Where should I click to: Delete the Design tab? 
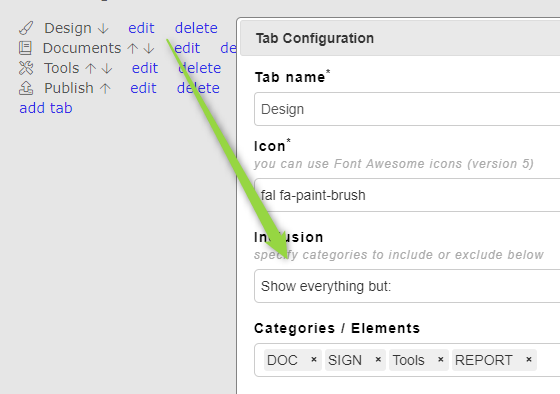tap(196, 28)
